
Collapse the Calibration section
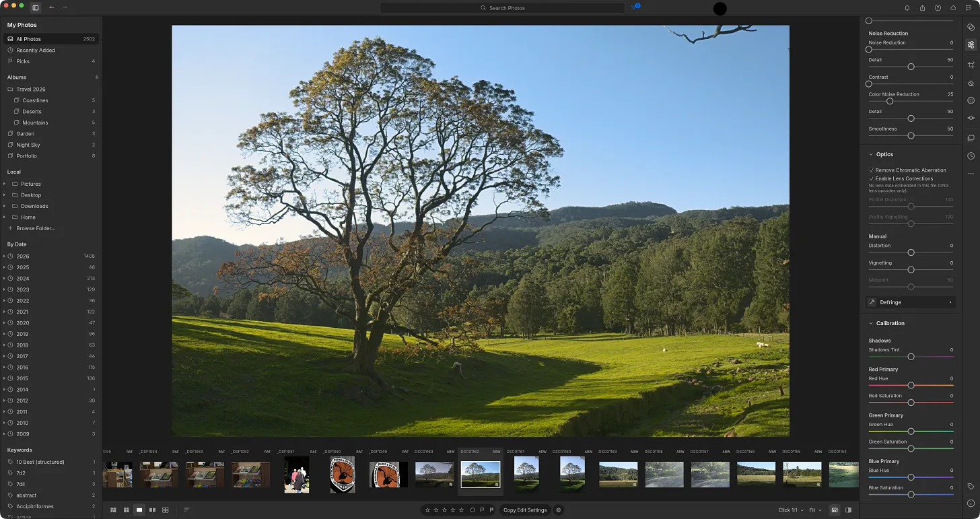(870, 323)
